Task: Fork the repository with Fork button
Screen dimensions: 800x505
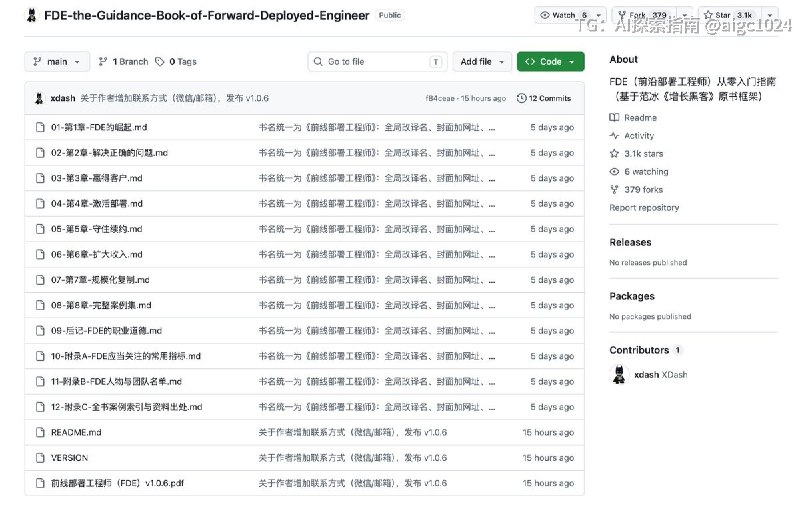Action: click(x=646, y=15)
